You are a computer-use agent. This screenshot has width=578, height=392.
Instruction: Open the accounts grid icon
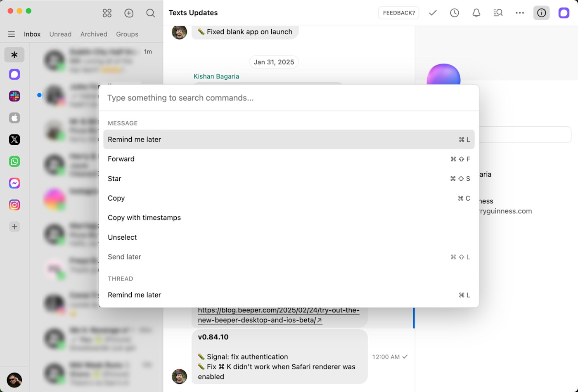(107, 13)
